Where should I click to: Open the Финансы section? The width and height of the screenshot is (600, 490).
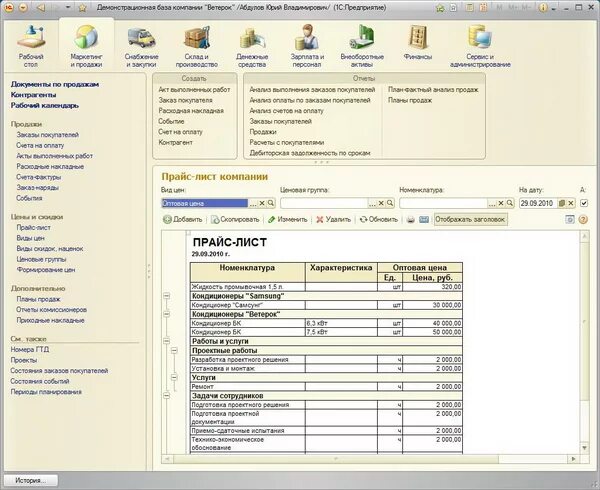pyautogui.click(x=417, y=42)
